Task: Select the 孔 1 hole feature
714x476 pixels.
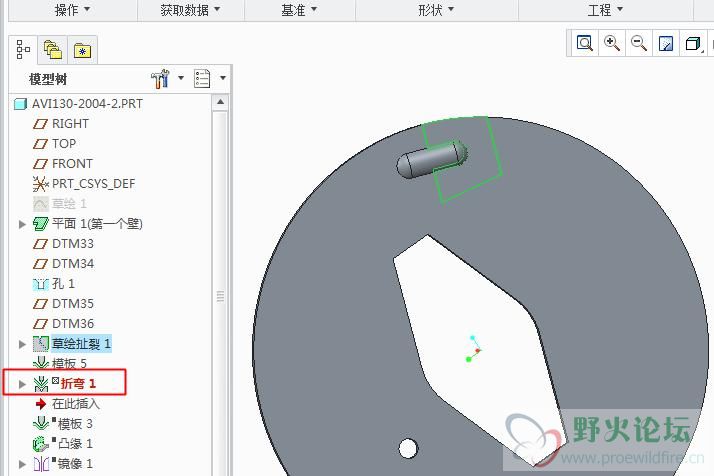Action: pyautogui.click(x=63, y=284)
